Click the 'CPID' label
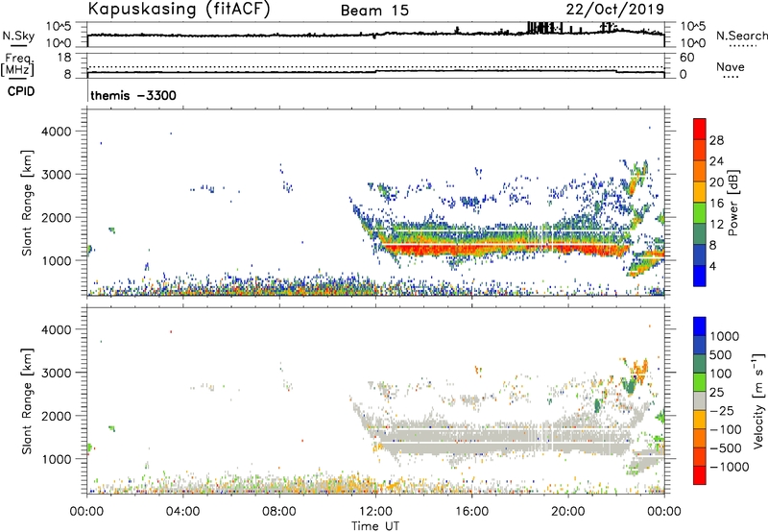This screenshot has height=532, width=768. click(x=21, y=91)
